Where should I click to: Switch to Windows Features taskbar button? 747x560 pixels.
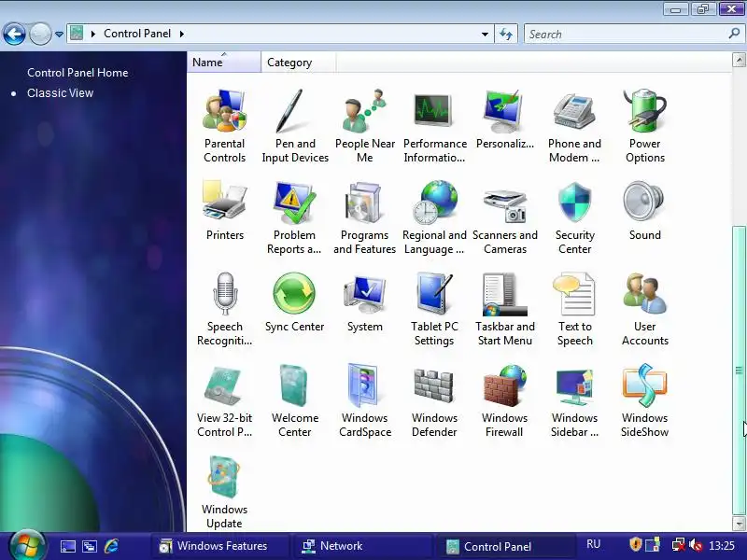219,546
